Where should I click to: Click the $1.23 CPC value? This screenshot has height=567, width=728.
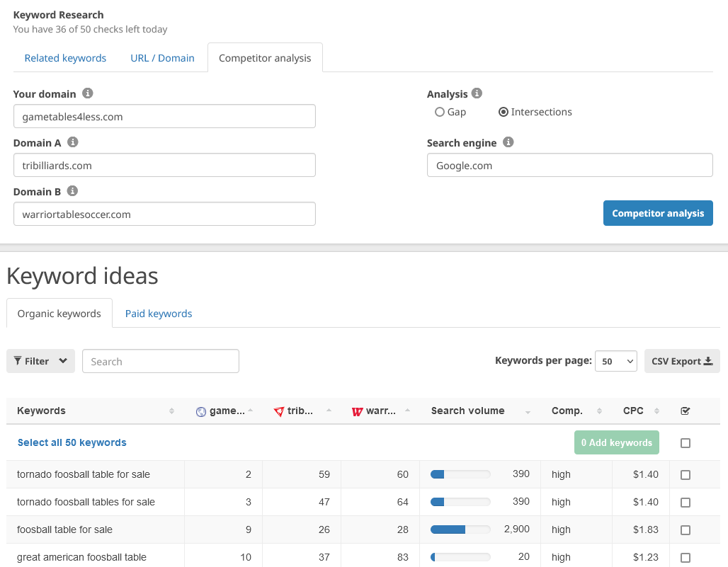(x=645, y=557)
